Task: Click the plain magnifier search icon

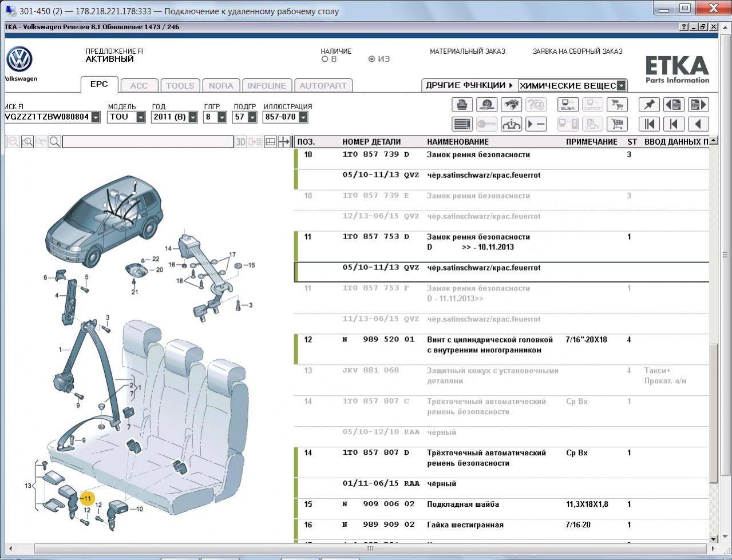Action: (55, 142)
